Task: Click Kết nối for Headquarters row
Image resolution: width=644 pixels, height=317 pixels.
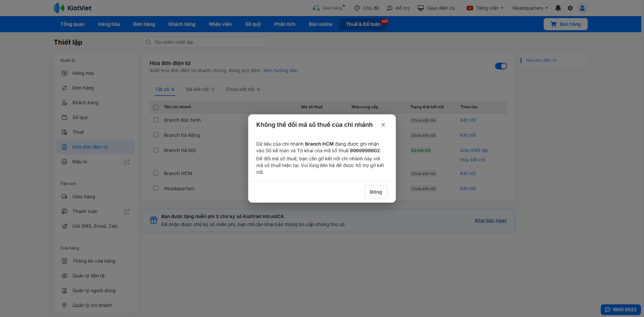Action: 468,189
